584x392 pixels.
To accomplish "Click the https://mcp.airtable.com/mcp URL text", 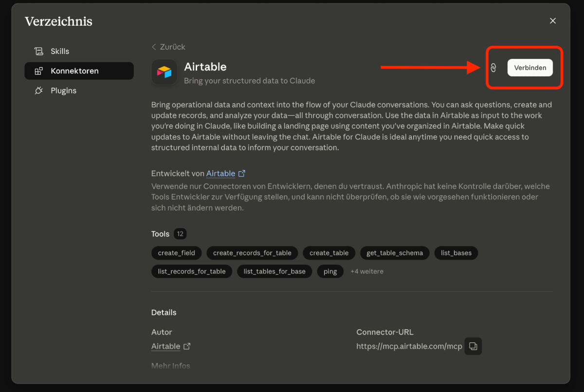I will [409, 346].
